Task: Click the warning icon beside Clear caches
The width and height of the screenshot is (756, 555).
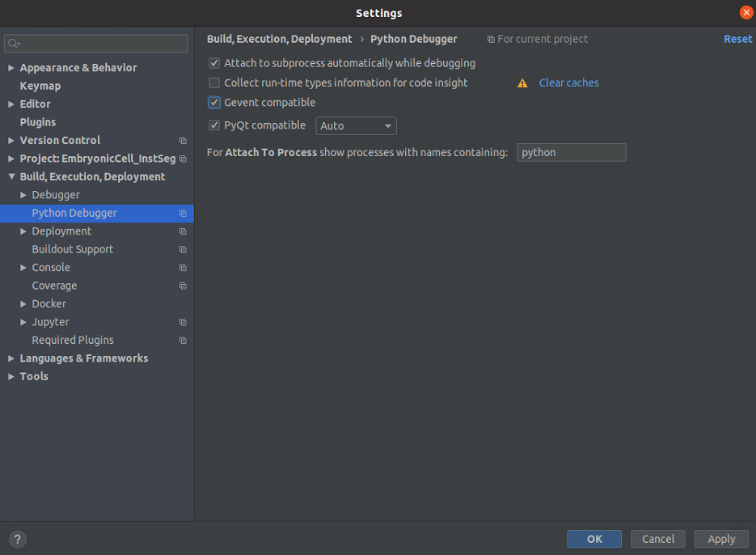Action: pyautogui.click(x=522, y=83)
